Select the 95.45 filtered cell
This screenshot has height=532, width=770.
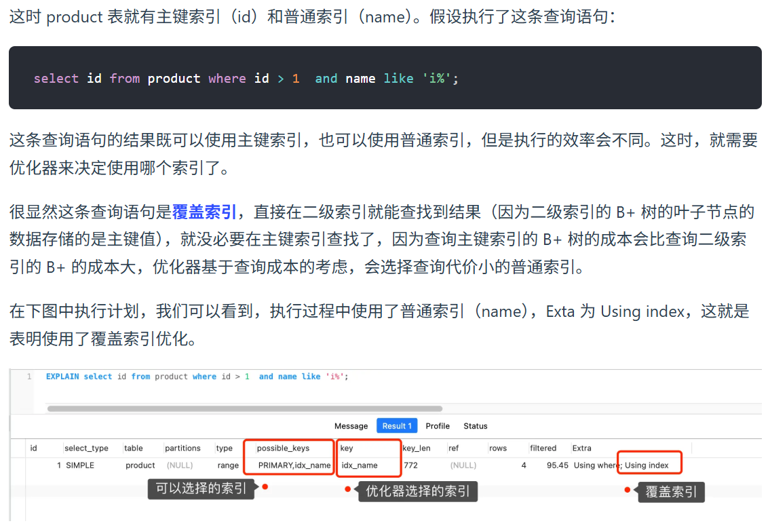[x=558, y=465]
